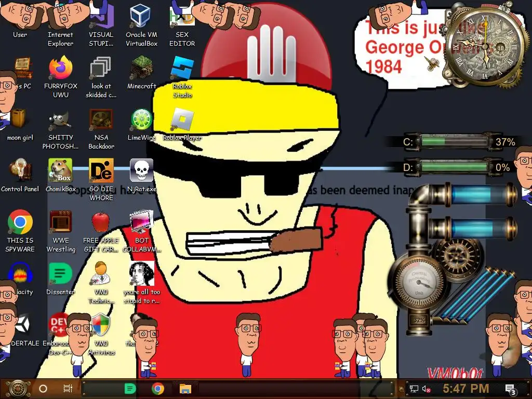
Task: Open the network tray icon
Action: tap(414, 389)
